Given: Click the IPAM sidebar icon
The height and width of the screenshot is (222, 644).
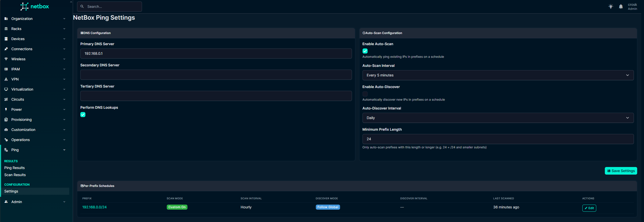Looking at the screenshot, I should click(x=6, y=69).
